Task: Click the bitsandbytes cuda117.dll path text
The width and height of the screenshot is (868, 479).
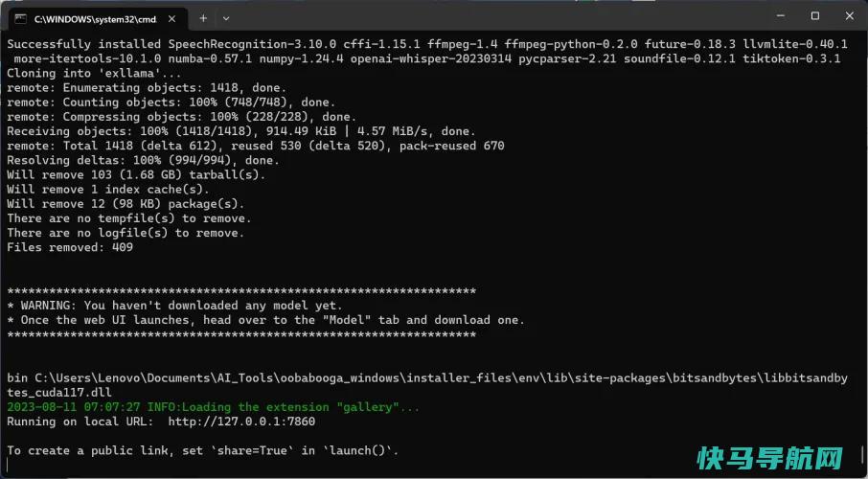Action: tap(426, 385)
